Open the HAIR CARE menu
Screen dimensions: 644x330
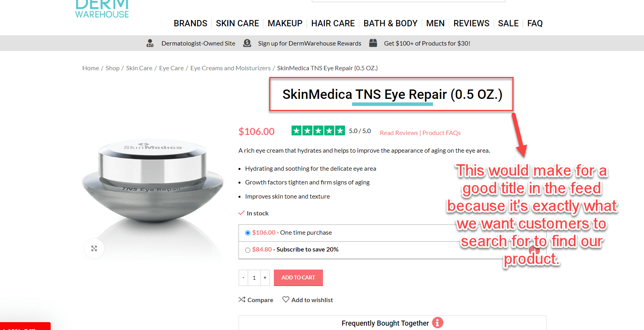(333, 23)
